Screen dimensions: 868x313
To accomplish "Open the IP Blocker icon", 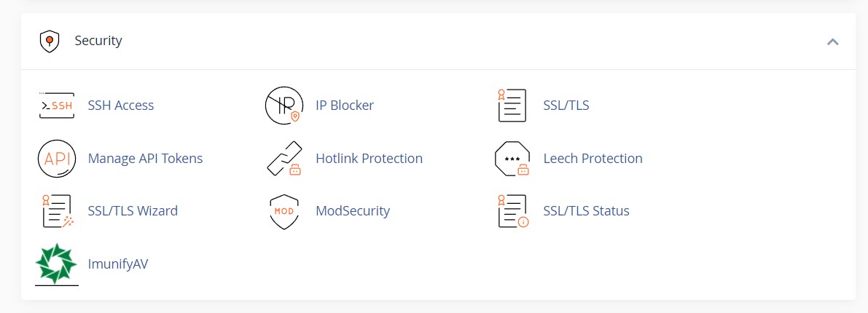I will point(284,106).
